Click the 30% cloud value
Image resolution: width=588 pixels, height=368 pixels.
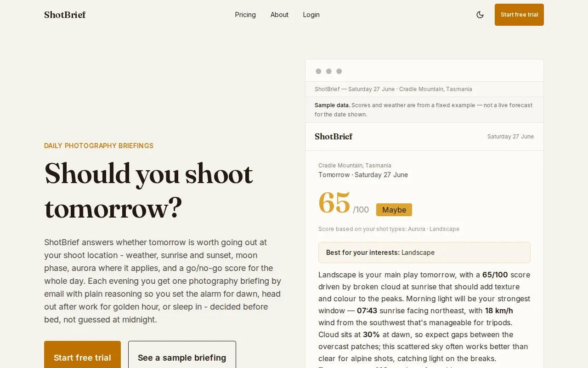pyautogui.click(x=371, y=334)
